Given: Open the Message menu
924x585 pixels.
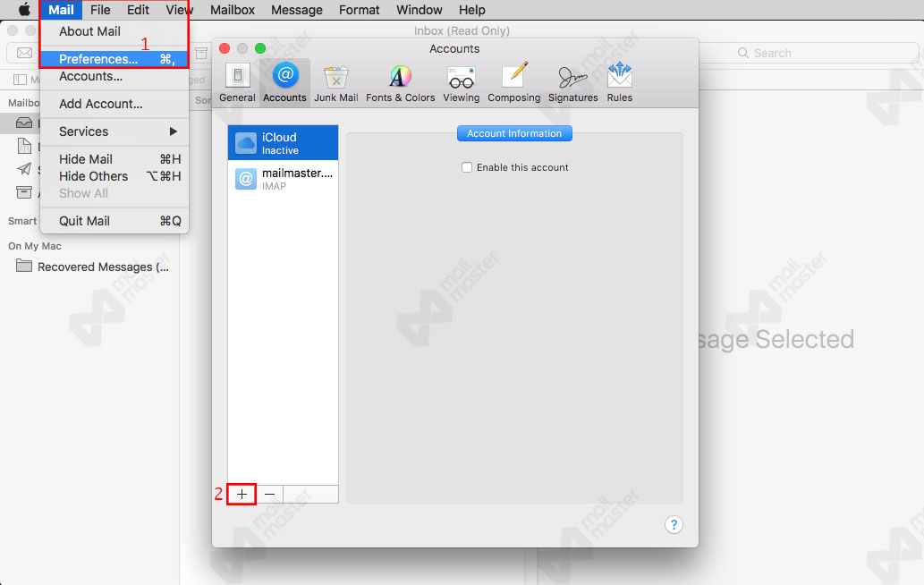Looking at the screenshot, I should [296, 10].
